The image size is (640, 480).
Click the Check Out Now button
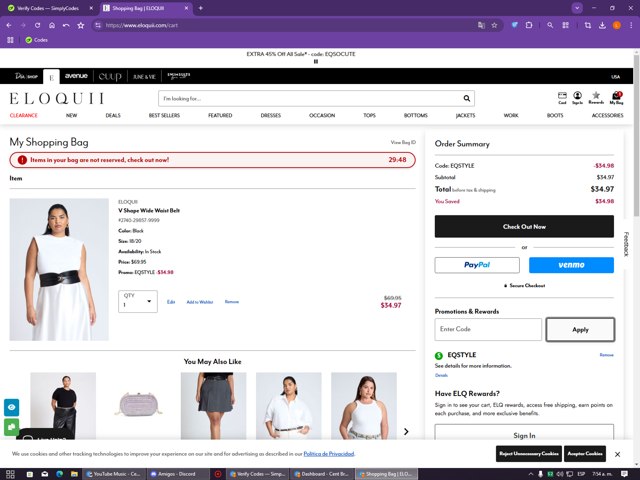coord(524,227)
